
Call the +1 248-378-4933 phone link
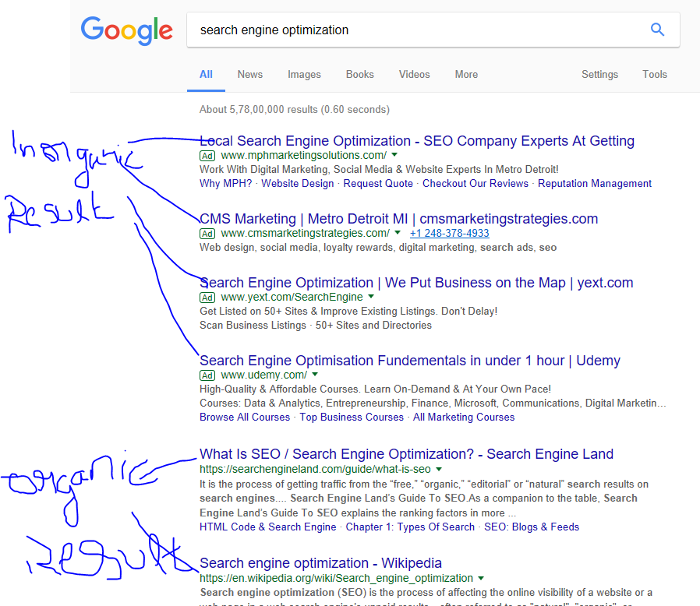click(x=449, y=233)
